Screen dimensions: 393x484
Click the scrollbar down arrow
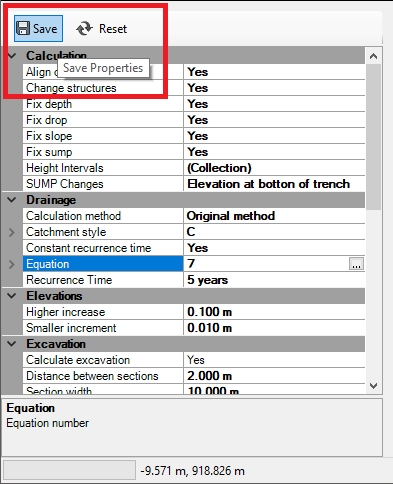[373, 386]
